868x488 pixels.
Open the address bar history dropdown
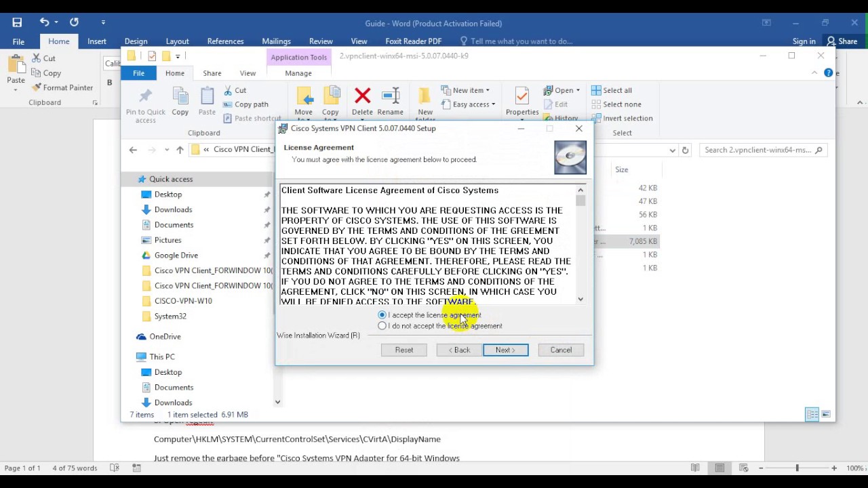672,150
